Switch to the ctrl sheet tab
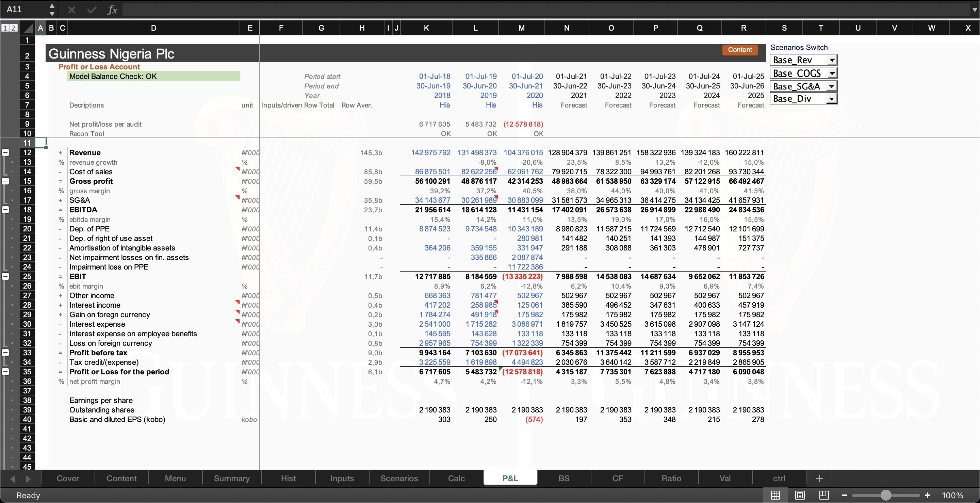This screenshot has width=980, height=503. 779,478
